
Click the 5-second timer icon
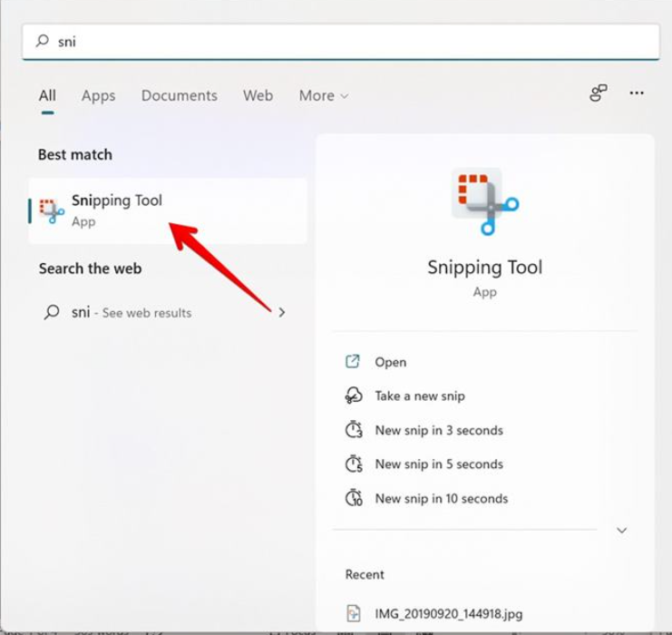click(x=354, y=464)
